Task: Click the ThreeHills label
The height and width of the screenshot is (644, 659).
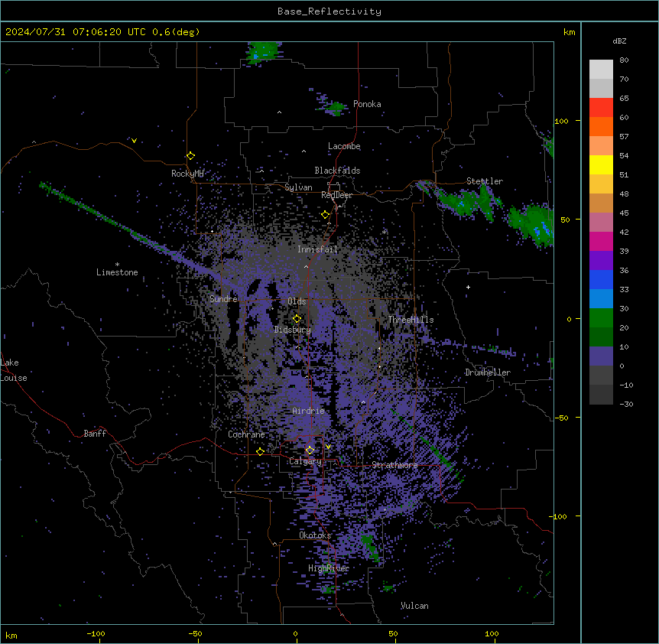Action: [x=411, y=320]
